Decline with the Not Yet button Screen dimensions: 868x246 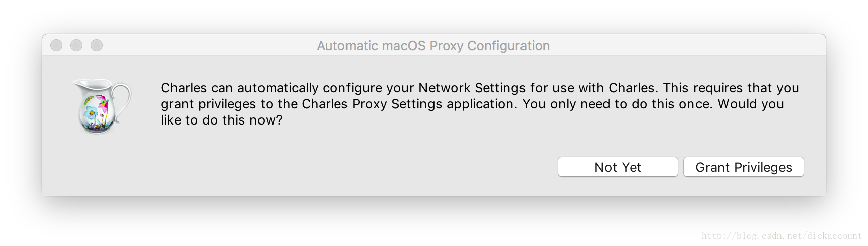tap(618, 167)
